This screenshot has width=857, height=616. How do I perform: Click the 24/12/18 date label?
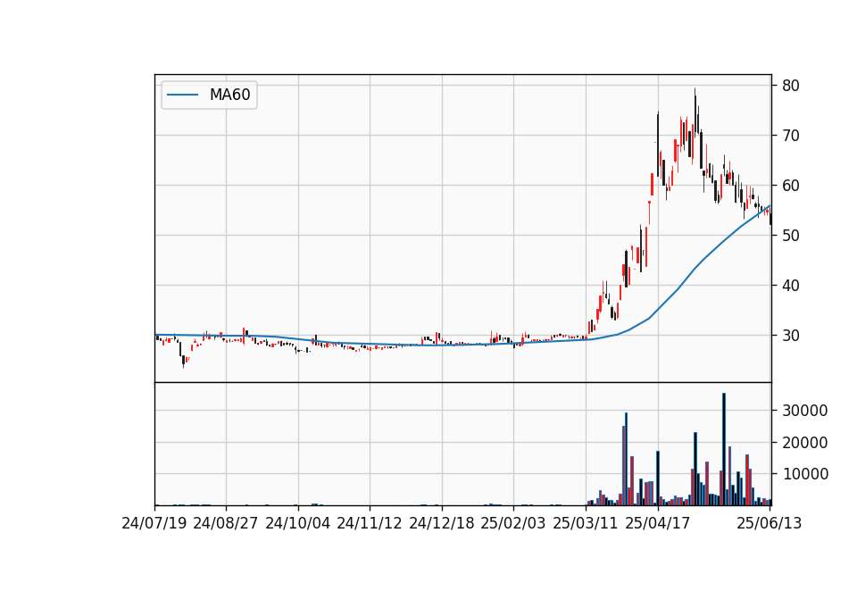point(442,523)
